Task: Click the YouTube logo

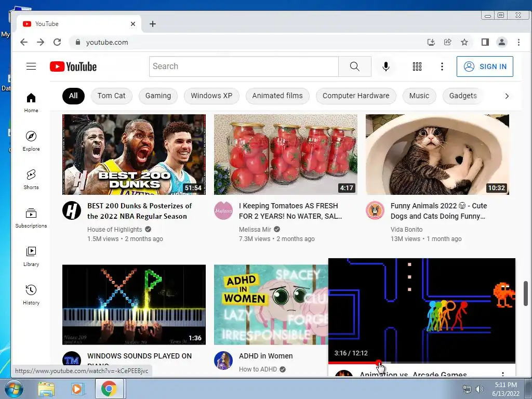Action: [x=73, y=66]
